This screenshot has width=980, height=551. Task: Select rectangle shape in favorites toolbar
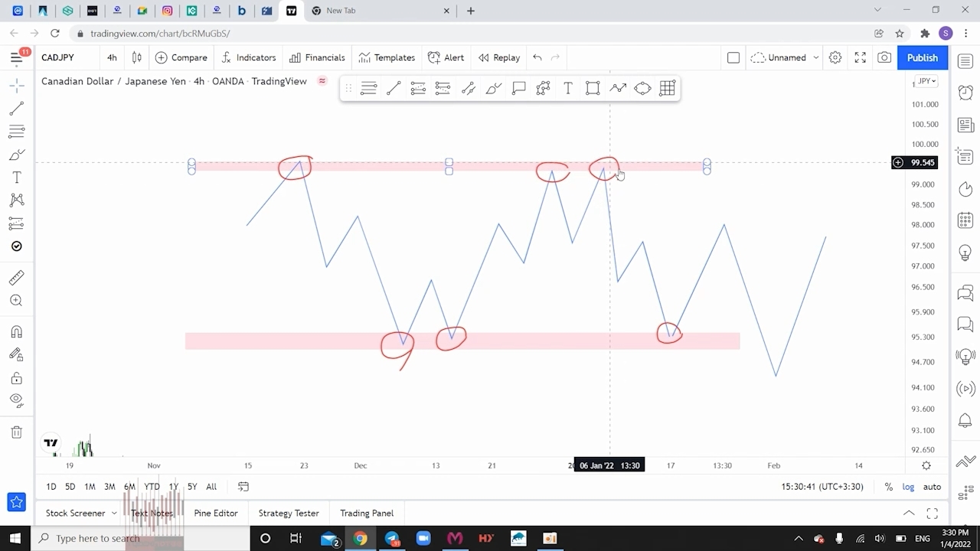[x=593, y=89]
